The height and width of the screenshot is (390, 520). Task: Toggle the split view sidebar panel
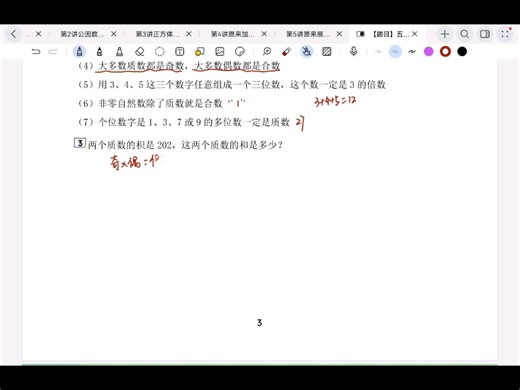[485, 34]
